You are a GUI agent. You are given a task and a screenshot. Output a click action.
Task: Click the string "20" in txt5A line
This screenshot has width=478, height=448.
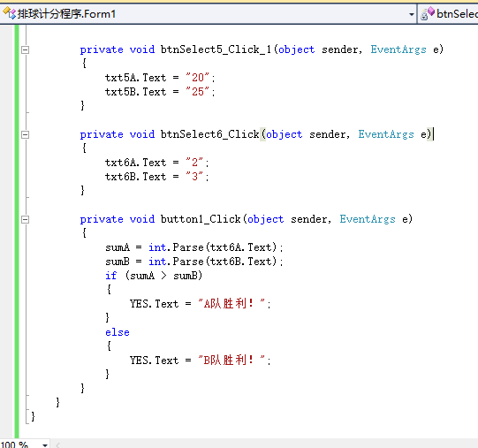[198, 78]
